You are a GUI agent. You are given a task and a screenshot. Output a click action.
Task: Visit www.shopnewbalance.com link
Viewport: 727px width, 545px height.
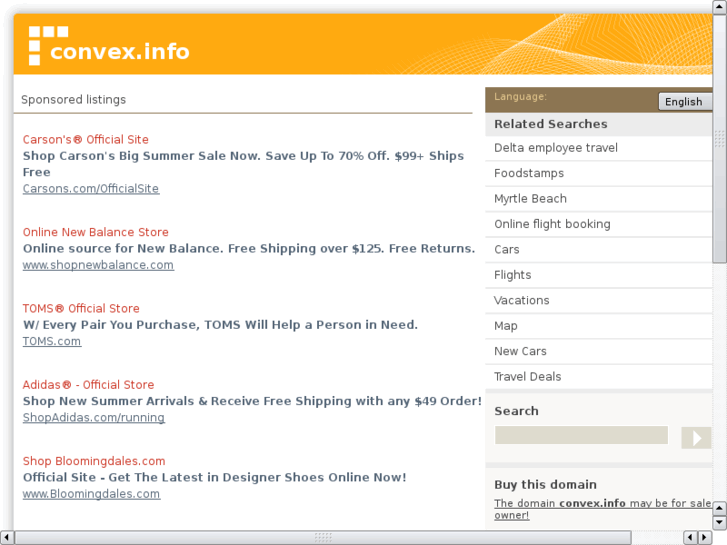98,265
